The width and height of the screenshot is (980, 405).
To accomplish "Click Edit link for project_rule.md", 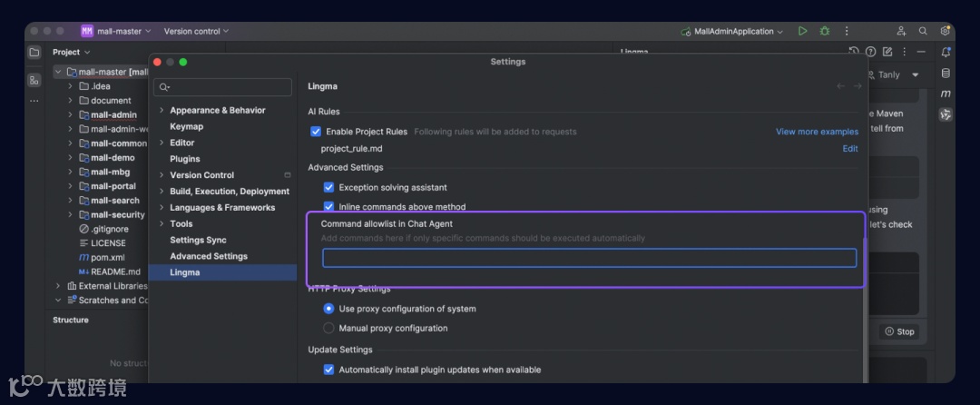I will pyautogui.click(x=850, y=149).
